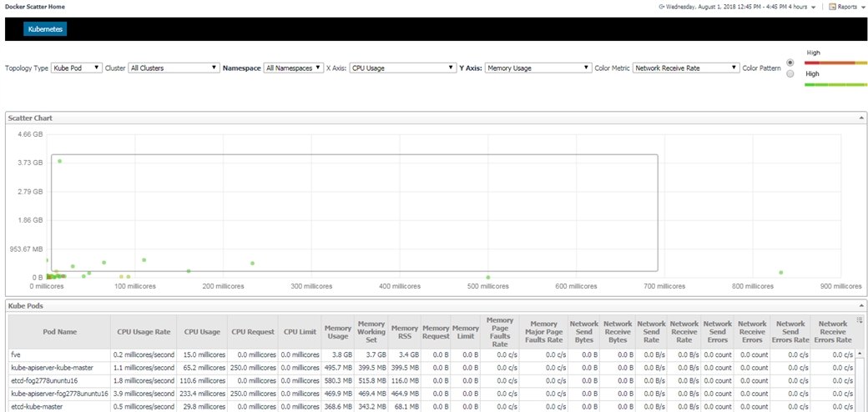
Task: Collapse the Kube Pods panel
Action: coord(860,305)
